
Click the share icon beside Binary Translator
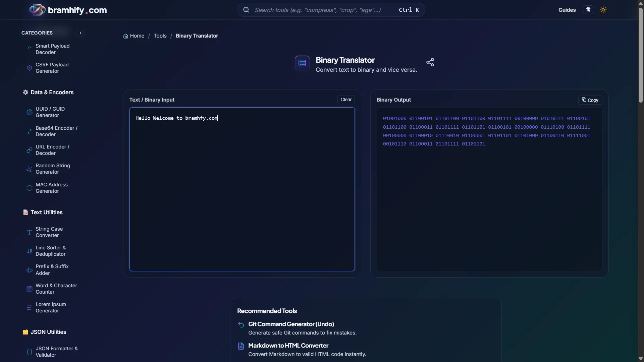[430, 62]
